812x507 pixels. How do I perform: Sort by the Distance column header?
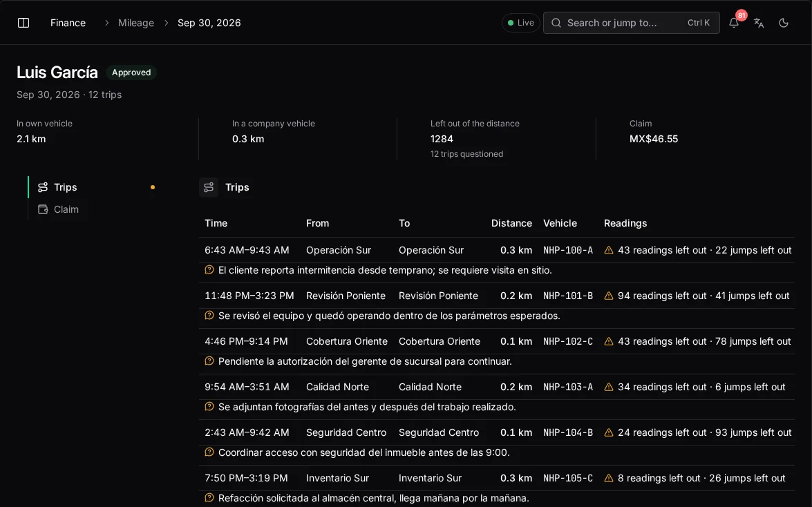coord(511,223)
